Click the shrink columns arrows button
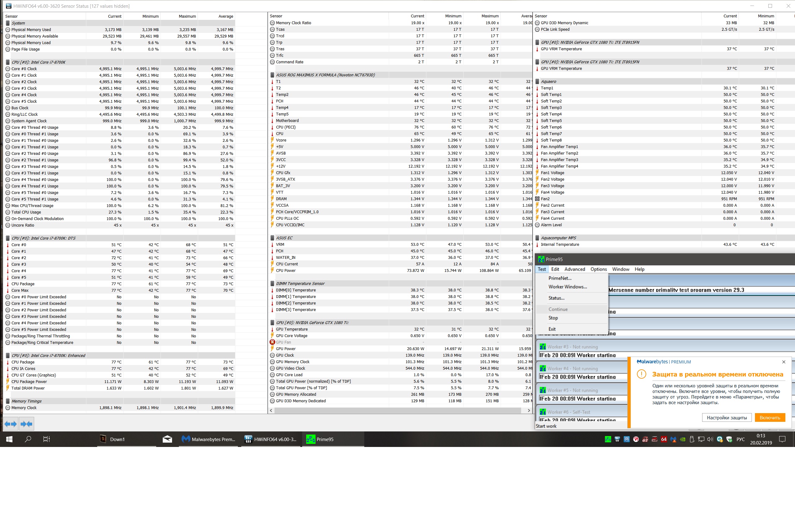The width and height of the screenshot is (795, 532). click(26, 424)
